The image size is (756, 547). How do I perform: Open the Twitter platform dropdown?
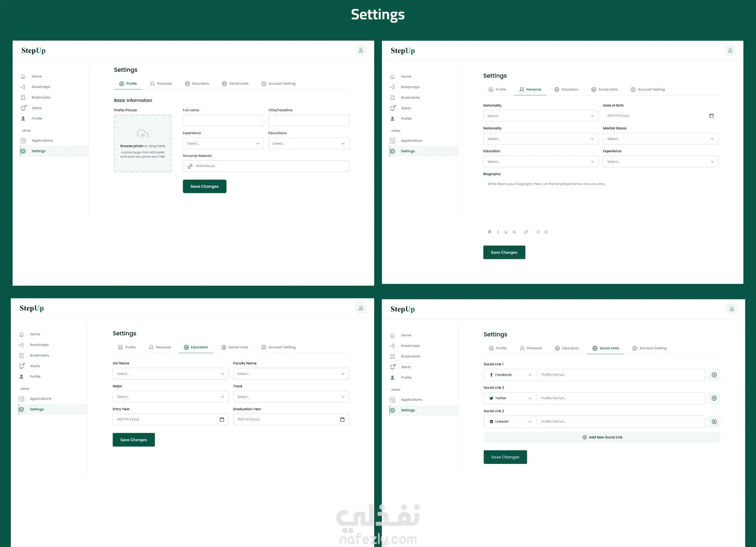(x=510, y=398)
